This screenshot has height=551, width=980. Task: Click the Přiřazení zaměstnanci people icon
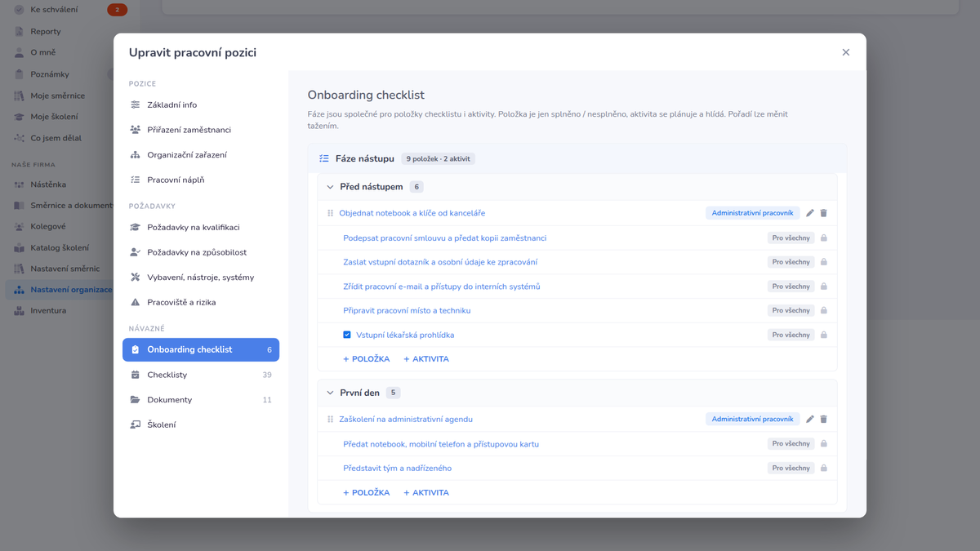(136, 130)
